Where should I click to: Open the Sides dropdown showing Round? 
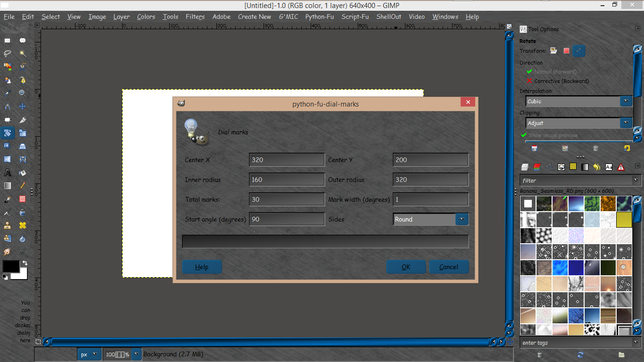[x=431, y=219]
